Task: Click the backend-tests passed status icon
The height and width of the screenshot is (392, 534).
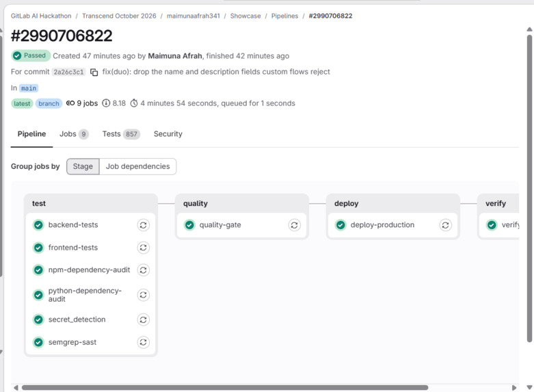Action: 38,225
